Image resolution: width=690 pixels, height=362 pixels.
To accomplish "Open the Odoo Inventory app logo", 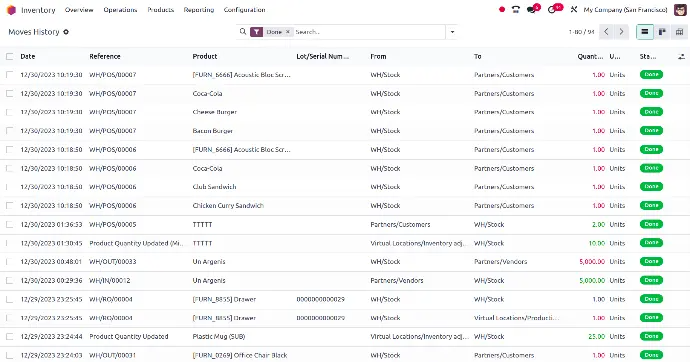I will tap(11, 10).
